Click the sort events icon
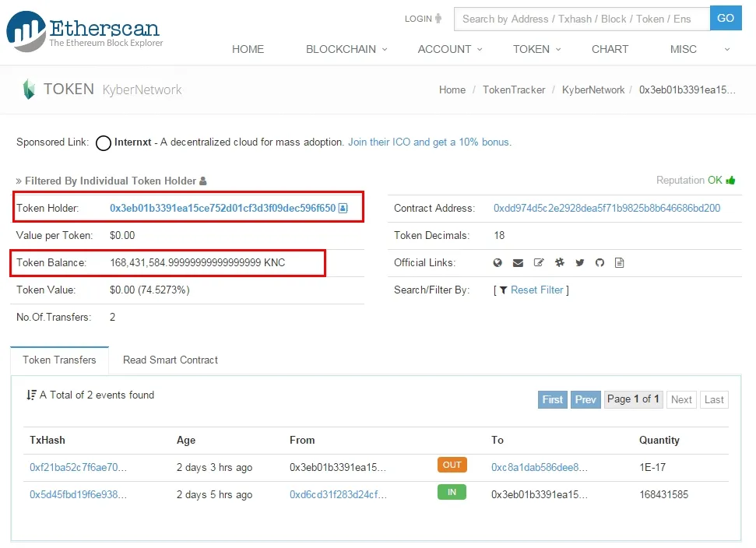 31,395
